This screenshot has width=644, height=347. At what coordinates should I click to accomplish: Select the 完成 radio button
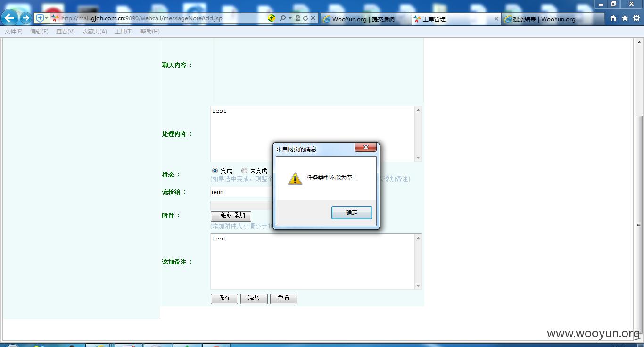pos(215,171)
